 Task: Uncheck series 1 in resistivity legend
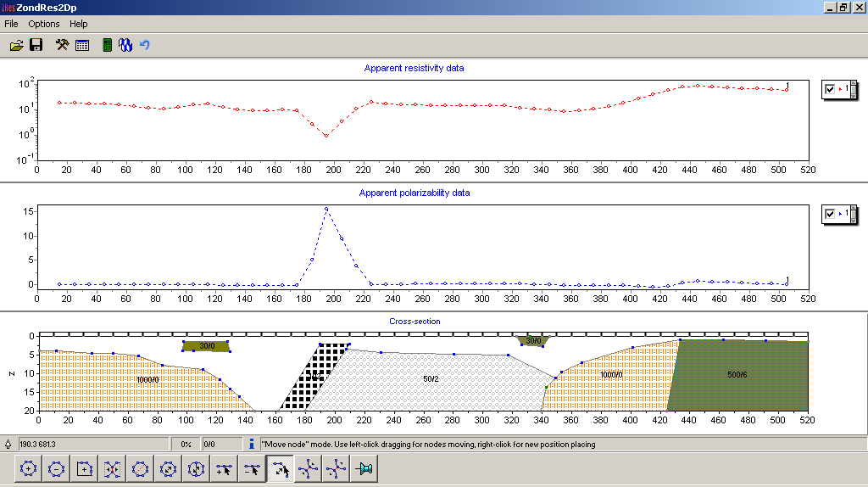point(830,89)
